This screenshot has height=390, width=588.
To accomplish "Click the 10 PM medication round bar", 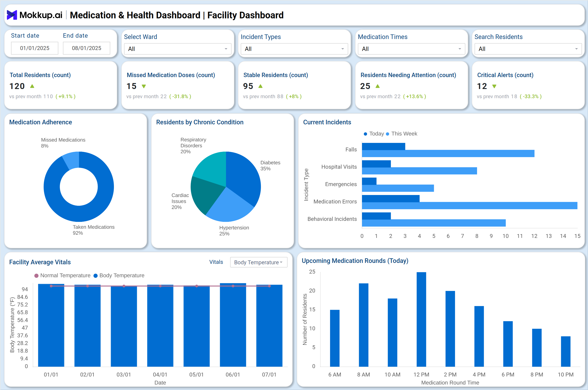I will click(x=566, y=351).
